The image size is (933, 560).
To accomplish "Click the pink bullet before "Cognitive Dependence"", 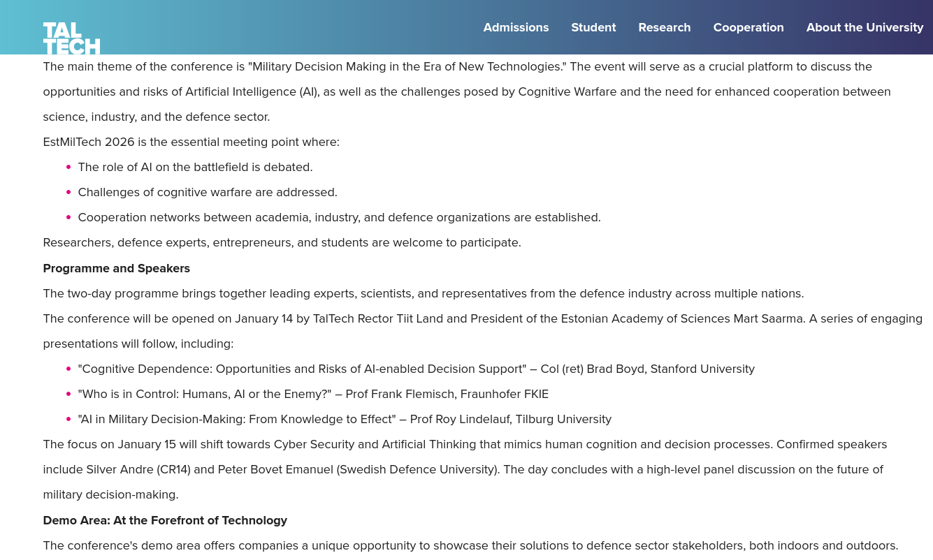I will [68, 369].
